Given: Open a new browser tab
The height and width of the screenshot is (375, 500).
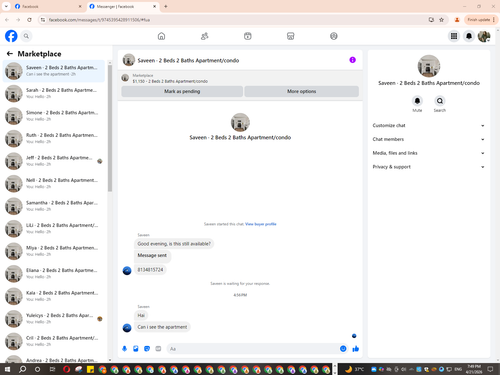Looking at the screenshot, I should pyautogui.click(x=166, y=6).
